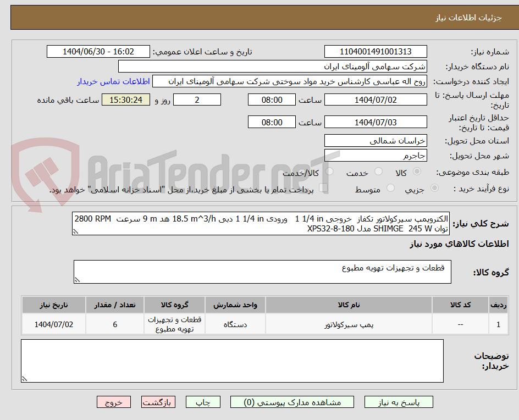Click the مشاهده مدارک پیوستي attachments control
The width and height of the screenshot is (519, 420).
tap(292, 402)
